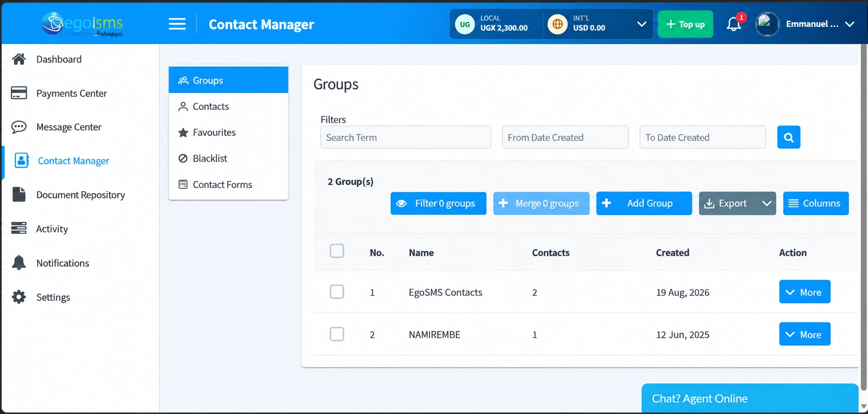Click the Top up button
Screen dimensions: 868x414
[x=685, y=24]
